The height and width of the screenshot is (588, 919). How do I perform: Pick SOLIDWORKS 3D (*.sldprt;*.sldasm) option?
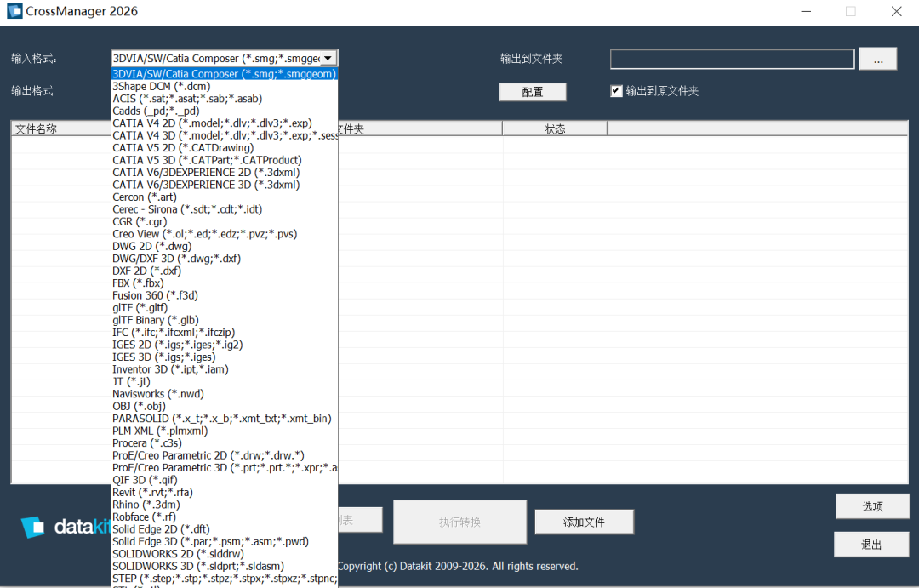pyautogui.click(x=225, y=567)
